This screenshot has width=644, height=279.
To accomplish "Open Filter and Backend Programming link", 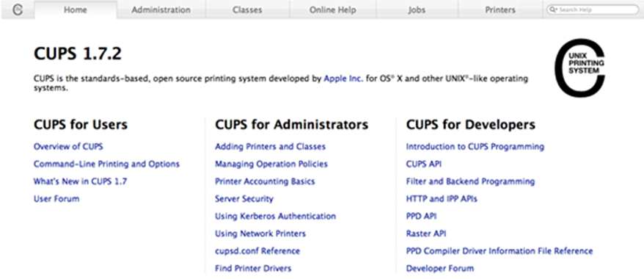I will click(470, 181).
